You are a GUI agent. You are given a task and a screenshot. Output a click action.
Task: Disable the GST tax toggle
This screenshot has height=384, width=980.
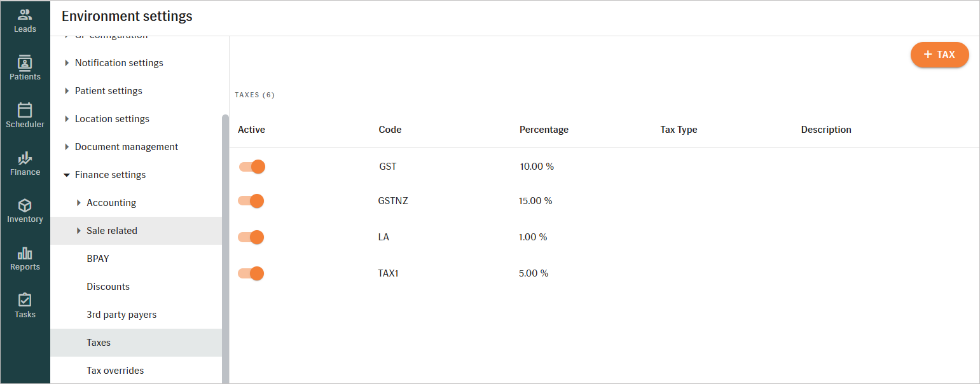pos(252,167)
